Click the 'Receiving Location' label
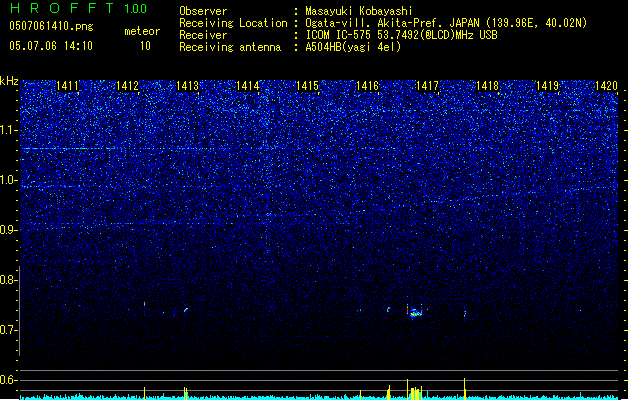Screen dimensions: 629x400 233,23
